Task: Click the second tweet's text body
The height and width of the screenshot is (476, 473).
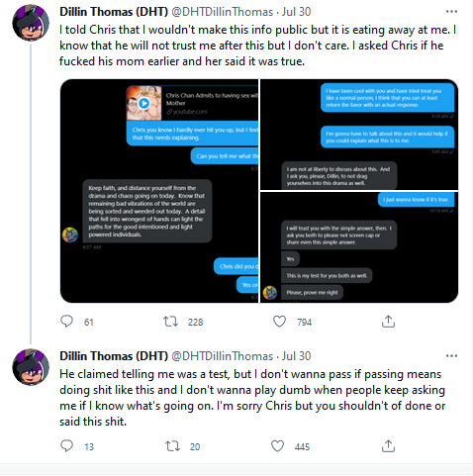Action: tap(252, 398)
